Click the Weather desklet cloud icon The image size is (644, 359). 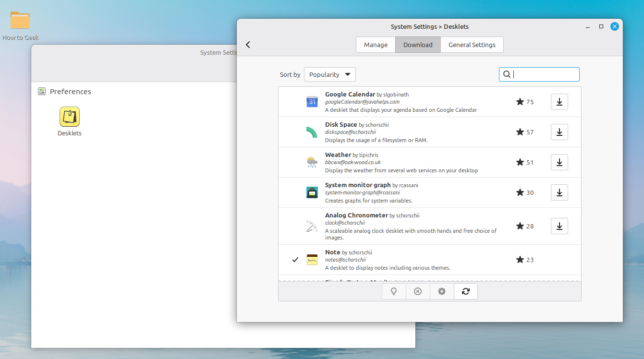312,162
